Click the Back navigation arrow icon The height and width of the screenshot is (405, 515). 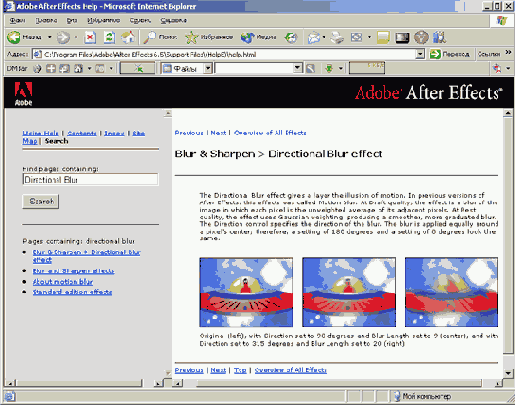14,37
